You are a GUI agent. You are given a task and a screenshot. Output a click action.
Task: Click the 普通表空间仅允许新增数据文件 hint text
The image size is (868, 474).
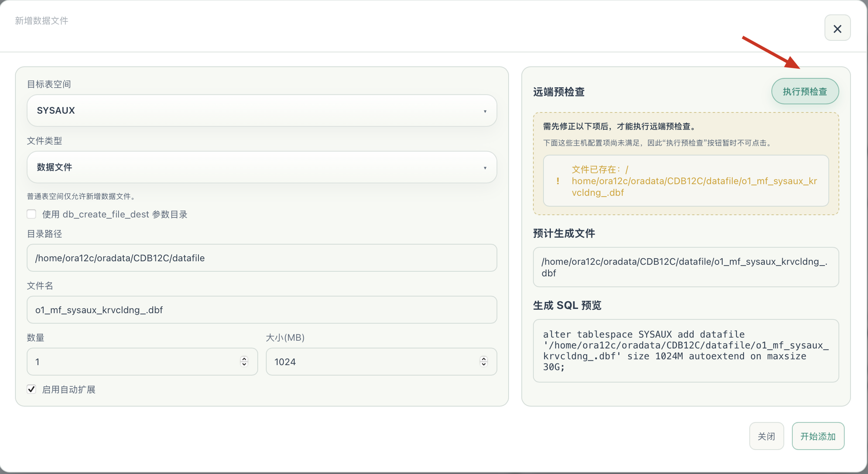[x=81, y=196]
